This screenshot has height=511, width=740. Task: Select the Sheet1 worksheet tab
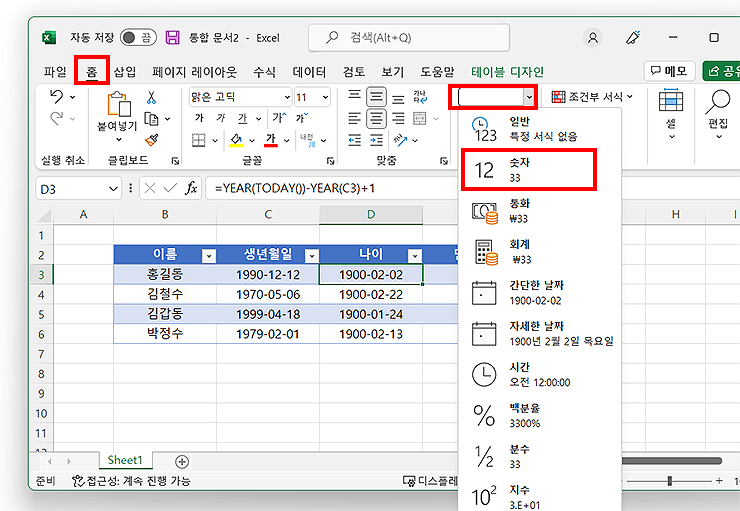click(x=125, y=460)
